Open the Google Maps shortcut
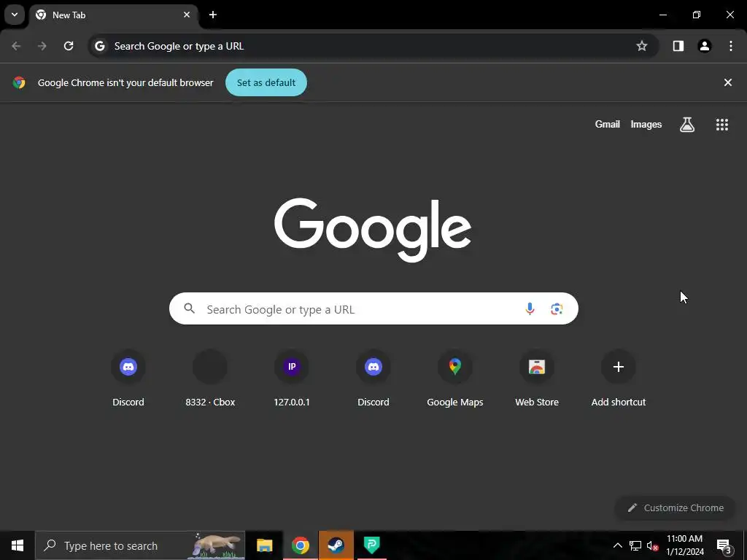This screenshot has height=560, width=747. (455, 379)
